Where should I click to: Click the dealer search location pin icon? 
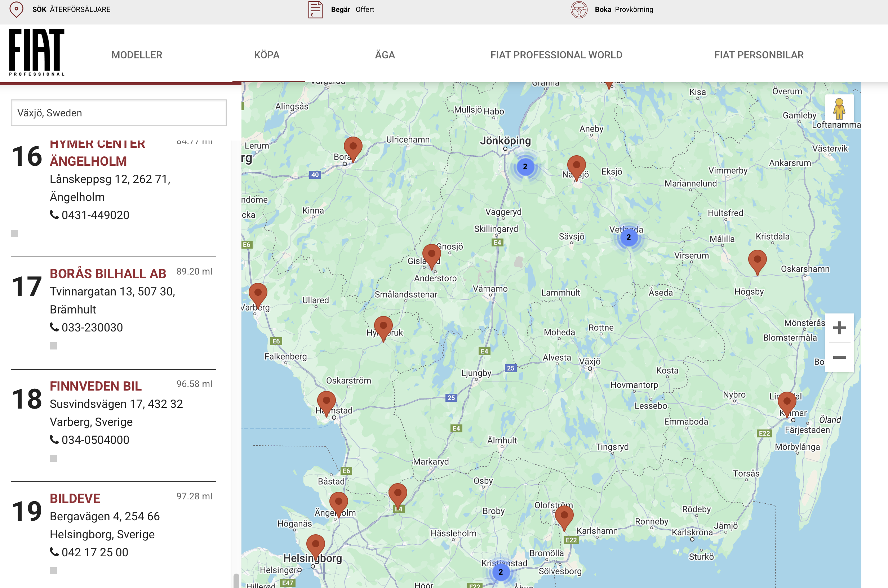[16, 9]
